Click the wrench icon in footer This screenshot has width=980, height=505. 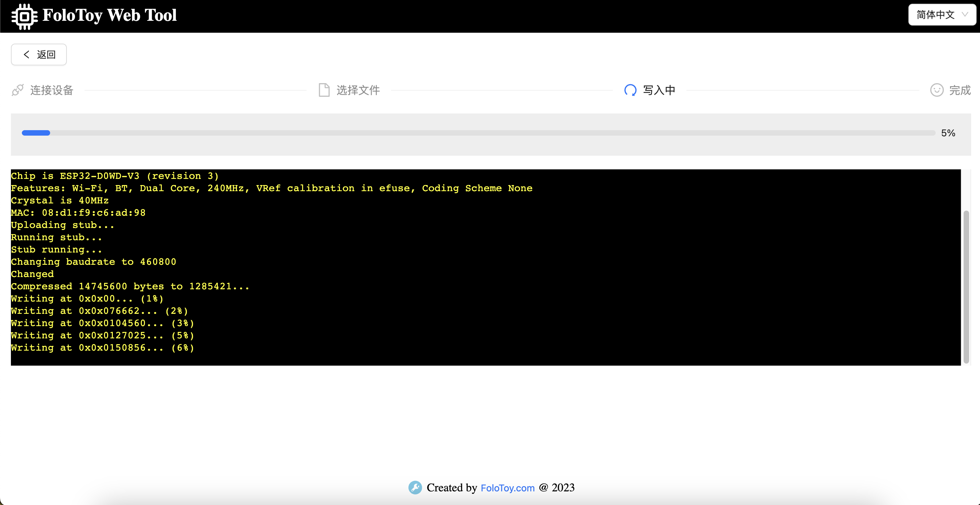415,488
